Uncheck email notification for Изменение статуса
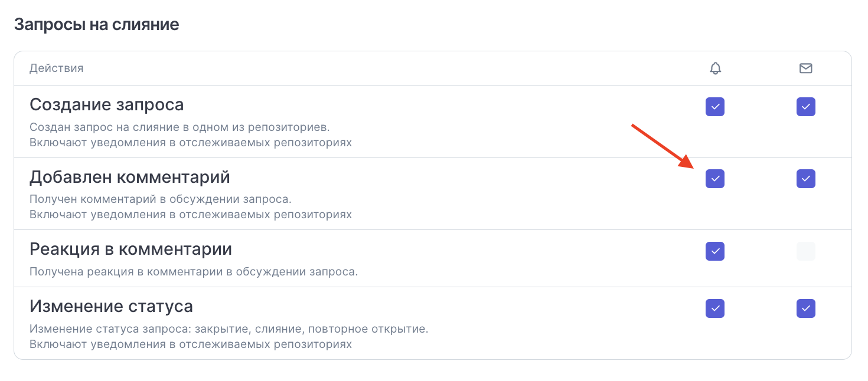 [x=806, y=308]
